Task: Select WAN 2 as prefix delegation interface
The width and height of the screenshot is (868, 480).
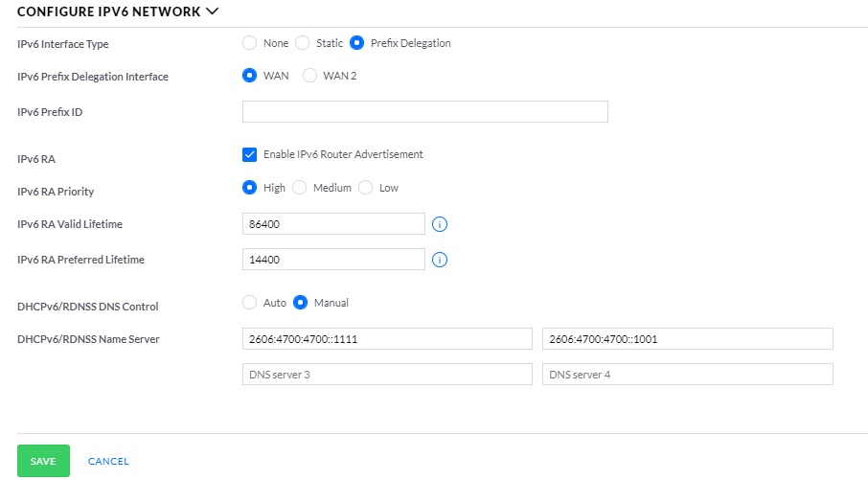Action: tap(309, 76)
